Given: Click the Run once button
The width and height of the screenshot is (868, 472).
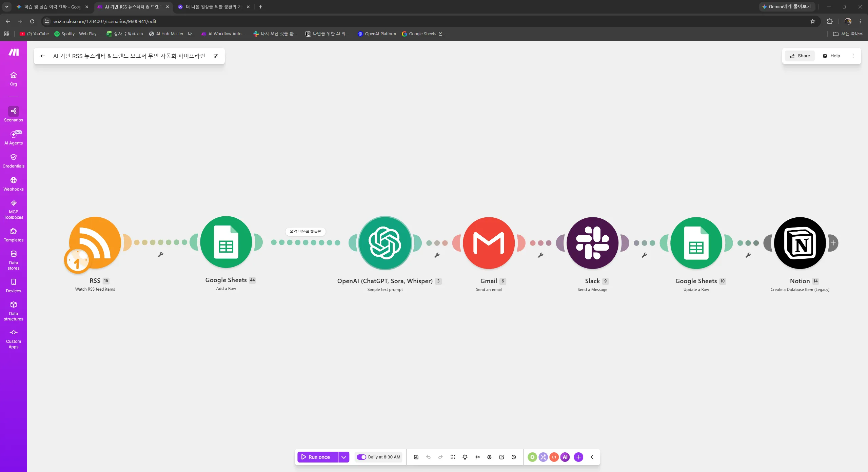Looking at the screenshot, I should pyautogui.click(x=318, y=457).
